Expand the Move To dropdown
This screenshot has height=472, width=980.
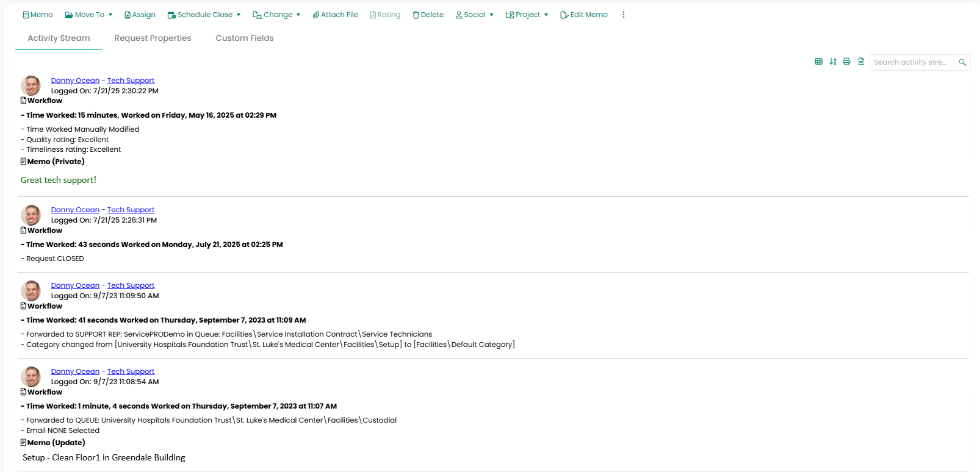click(89, 15)
